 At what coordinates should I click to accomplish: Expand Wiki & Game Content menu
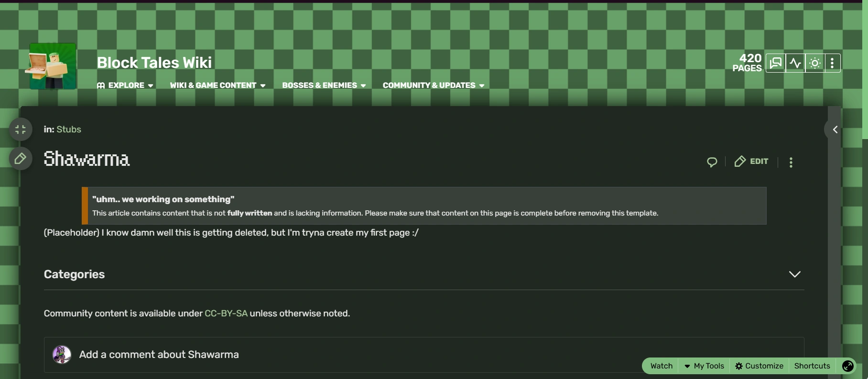coord(217,86)
